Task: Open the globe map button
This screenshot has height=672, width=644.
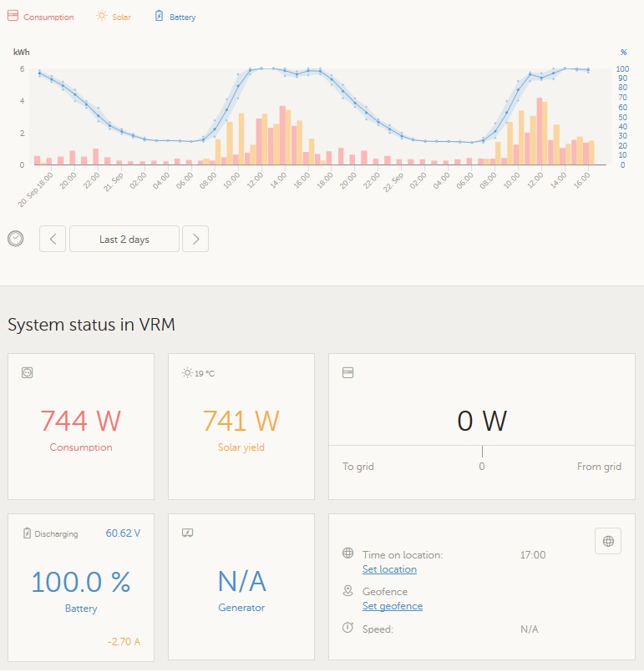Action: pos(608,541)
